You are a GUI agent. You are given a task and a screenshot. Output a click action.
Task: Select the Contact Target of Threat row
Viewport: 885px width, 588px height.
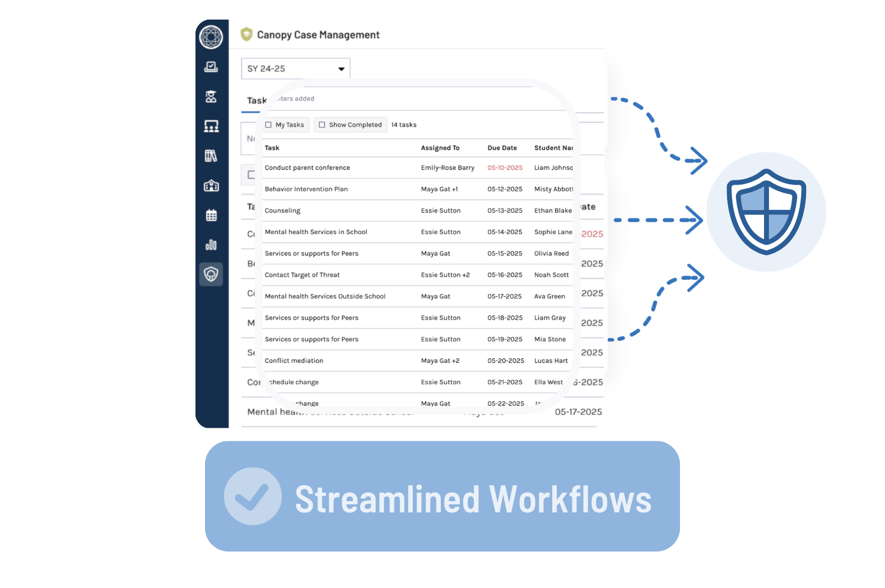coord(302,275)
